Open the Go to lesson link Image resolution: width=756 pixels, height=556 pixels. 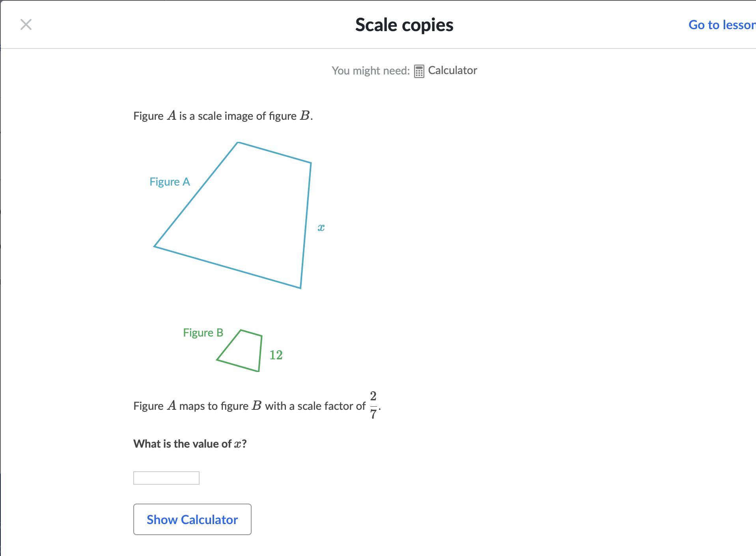(722, 25)
